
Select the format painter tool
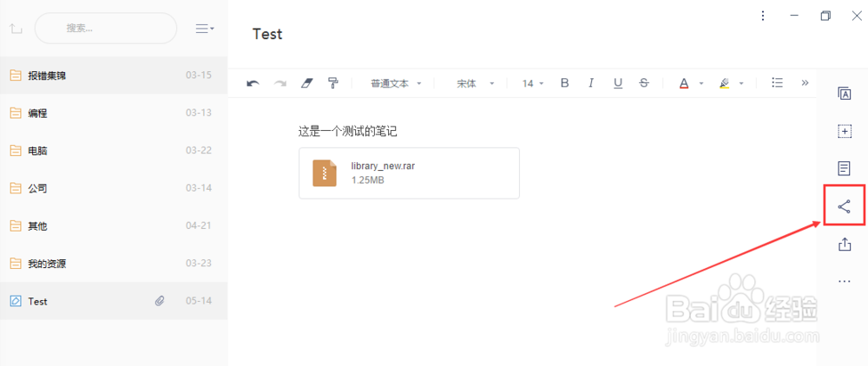coord(333,83)
